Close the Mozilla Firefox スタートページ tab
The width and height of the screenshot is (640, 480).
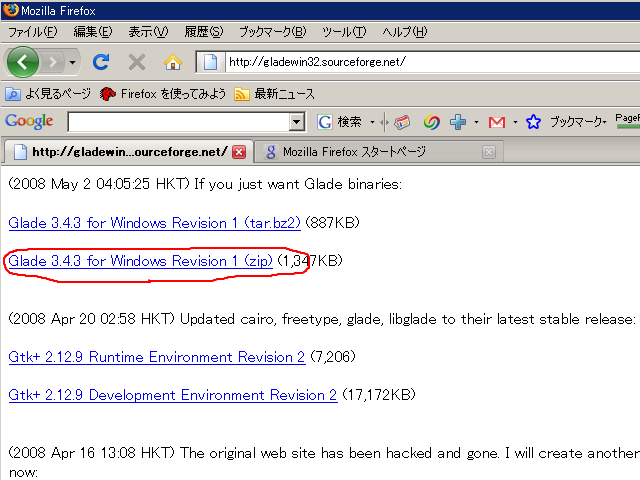489,152
